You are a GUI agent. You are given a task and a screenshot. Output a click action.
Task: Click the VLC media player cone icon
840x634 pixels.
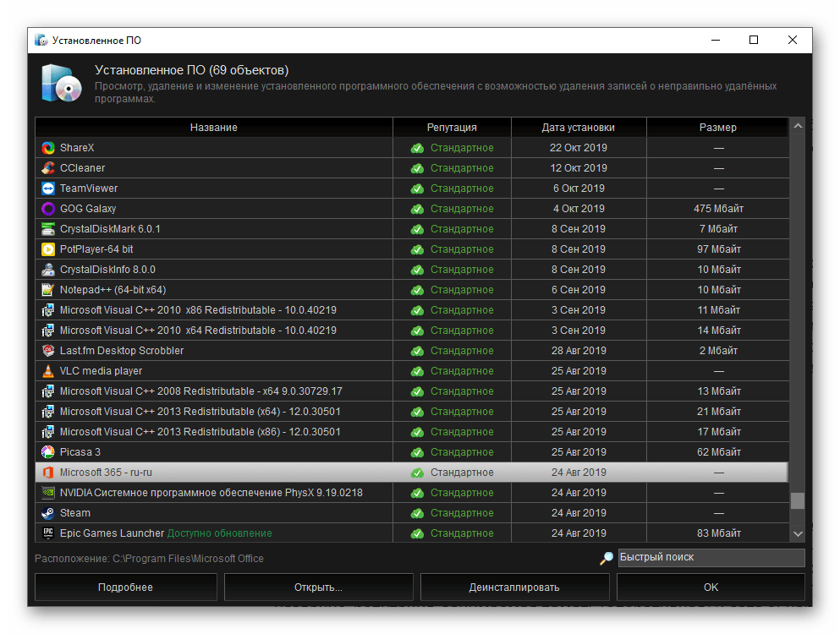48,371
